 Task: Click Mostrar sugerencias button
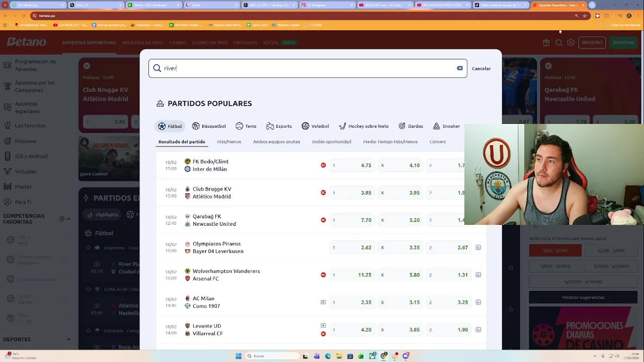583,297
